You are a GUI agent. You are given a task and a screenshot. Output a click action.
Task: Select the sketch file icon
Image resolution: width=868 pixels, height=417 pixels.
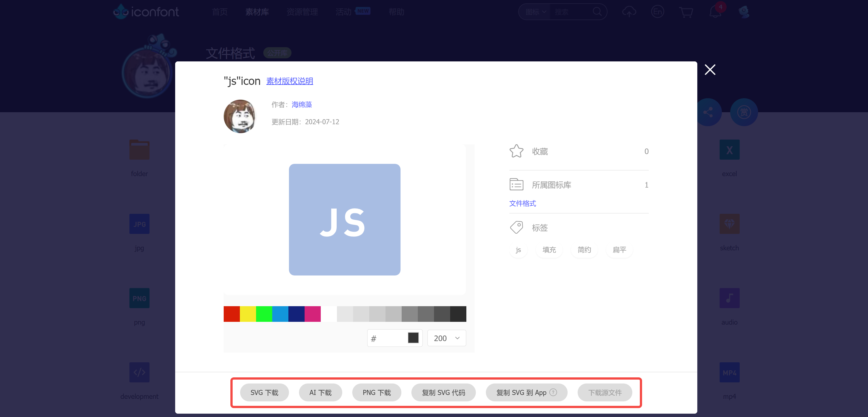point(729,224)
